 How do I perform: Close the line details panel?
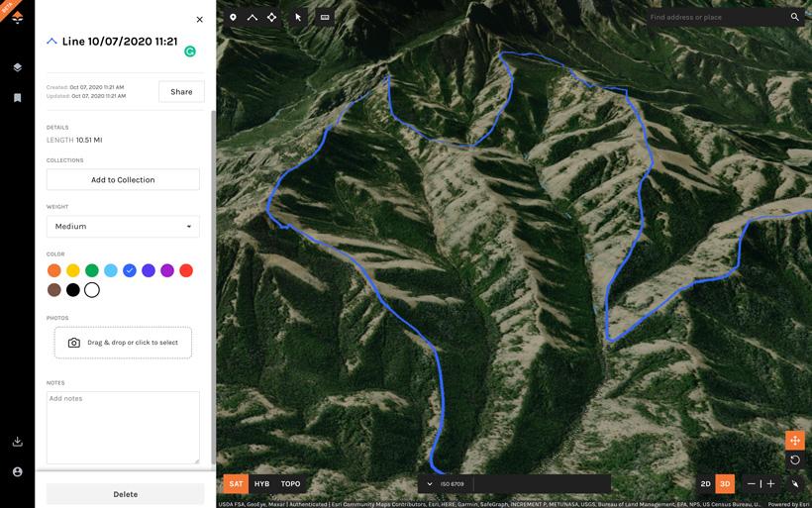(x=199, y=20)
